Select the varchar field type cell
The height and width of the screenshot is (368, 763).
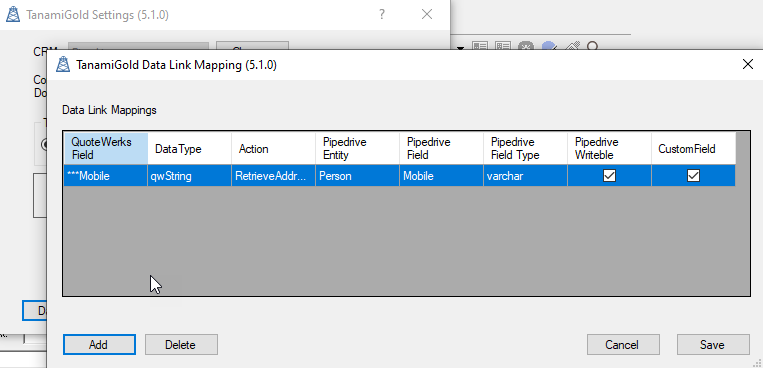[x=526, y=176]
